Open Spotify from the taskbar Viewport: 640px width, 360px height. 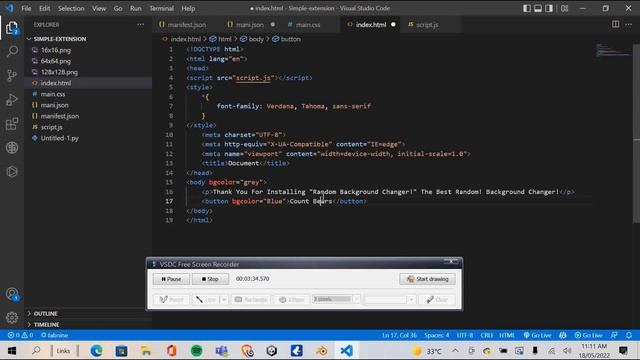tap(197, 351)
